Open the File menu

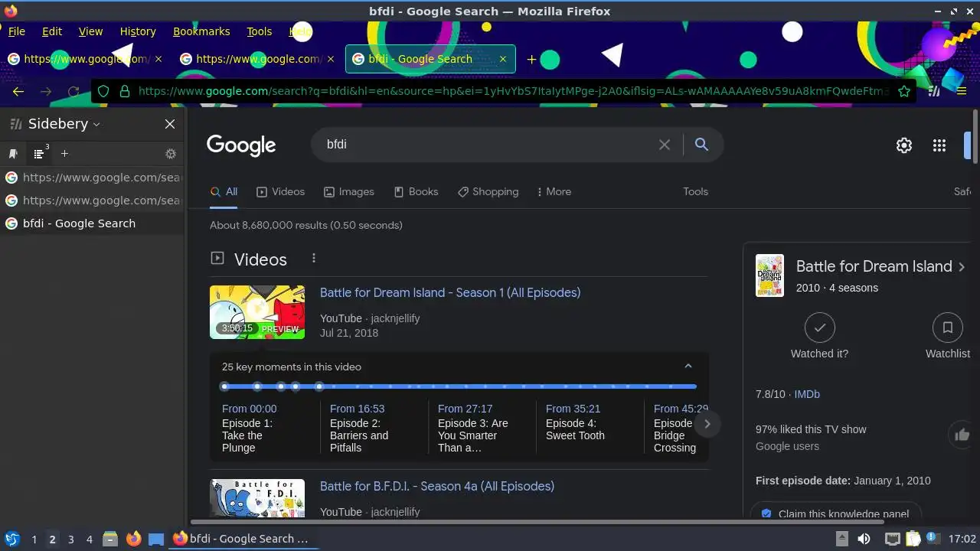(x=16, y=31)
